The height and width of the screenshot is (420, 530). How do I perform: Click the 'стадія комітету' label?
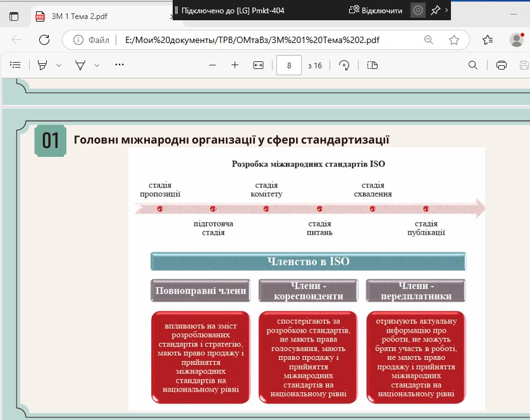tap(266, 189)
